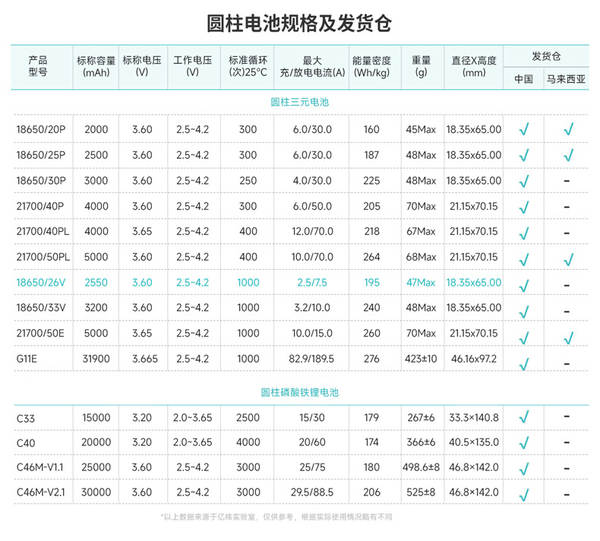600x541 pixels.
Task: Click energy density value 264
Action: click(372, 257)
